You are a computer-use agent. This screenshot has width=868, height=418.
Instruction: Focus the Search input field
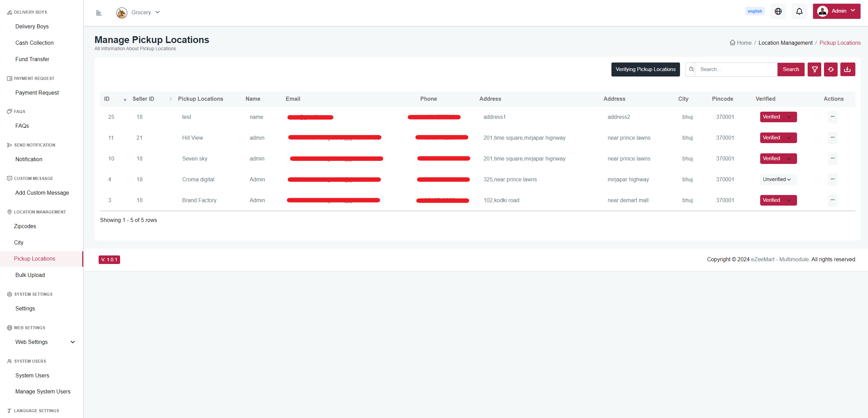(x=736, y=69)
